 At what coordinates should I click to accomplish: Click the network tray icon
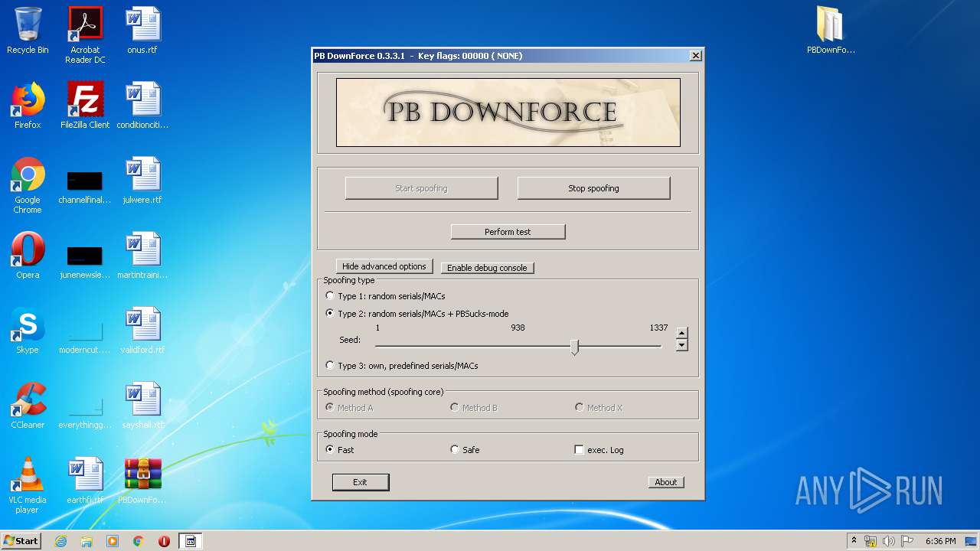[871, 541]
